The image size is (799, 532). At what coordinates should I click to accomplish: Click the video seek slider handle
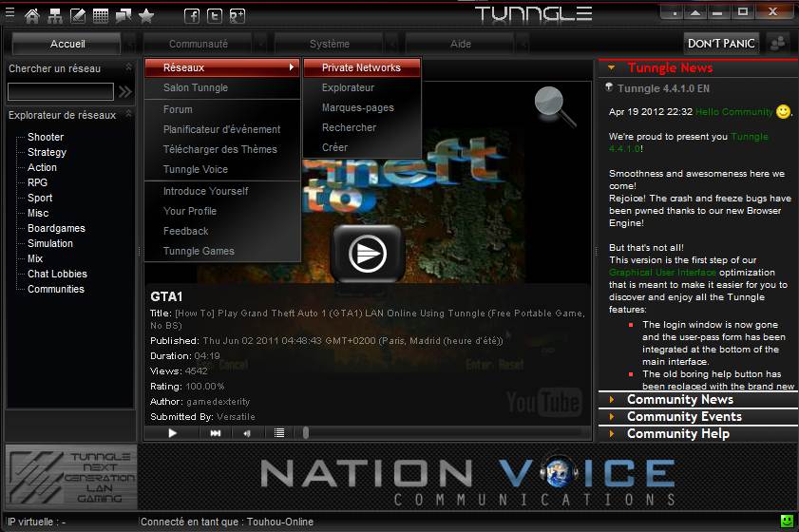[306, 432]
